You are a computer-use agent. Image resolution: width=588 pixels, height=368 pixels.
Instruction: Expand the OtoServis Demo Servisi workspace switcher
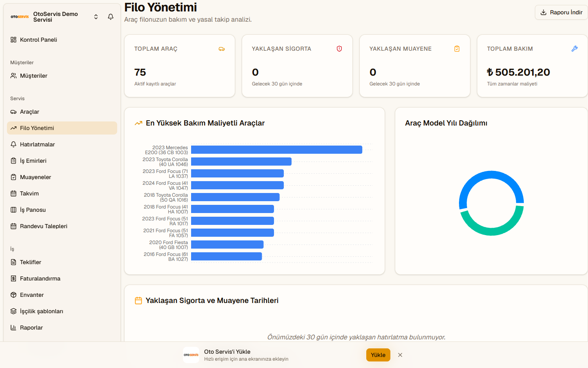pyautogui.click(x=96, y=17)
